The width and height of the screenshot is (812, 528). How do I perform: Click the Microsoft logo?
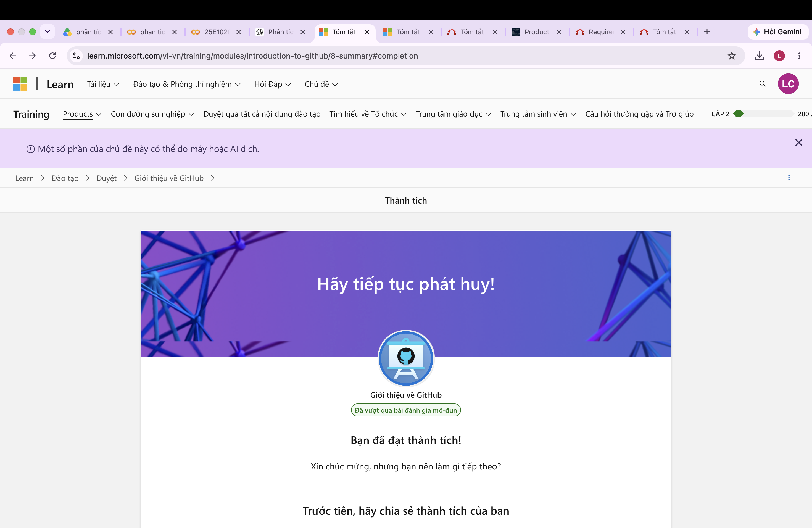[x=20, y=84]
